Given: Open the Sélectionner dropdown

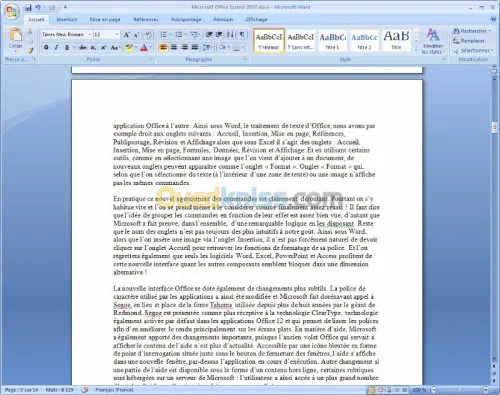Looking at the screenshot, I should point(473,51).
